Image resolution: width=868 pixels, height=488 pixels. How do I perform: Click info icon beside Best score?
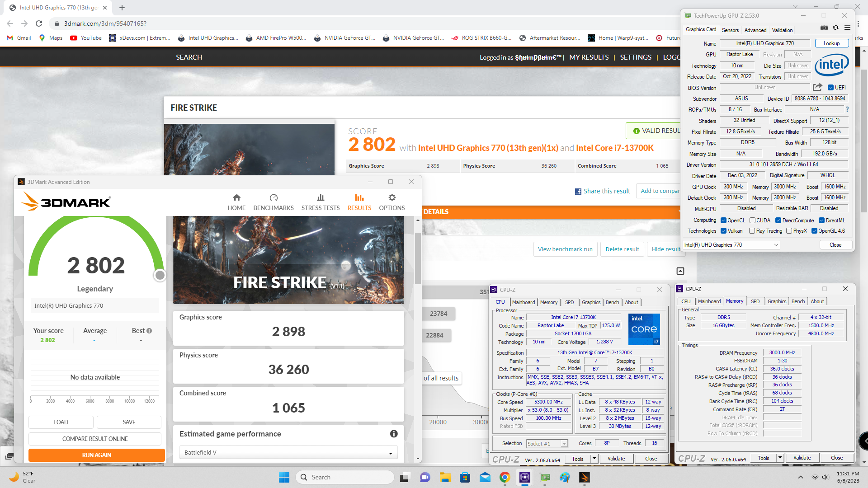click(149, 331)
